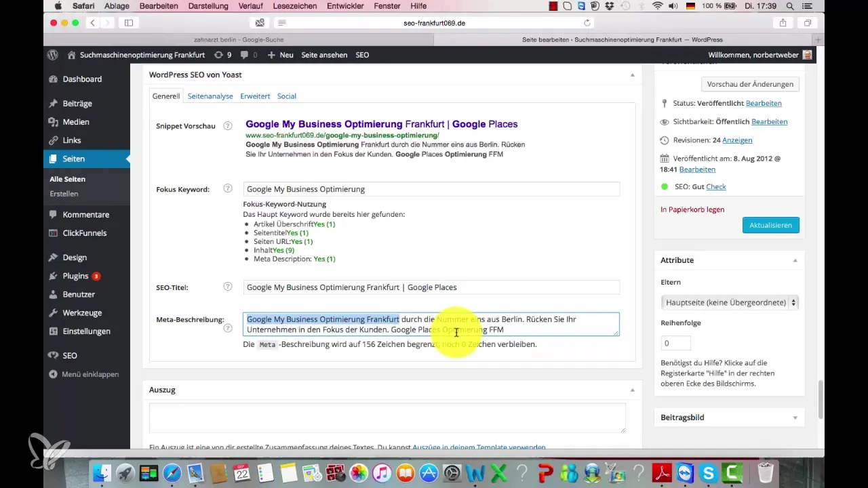Open the 9 updates icon in admin bar
Image resolution: width=868 pixels, height=488 pixels.
222,55
